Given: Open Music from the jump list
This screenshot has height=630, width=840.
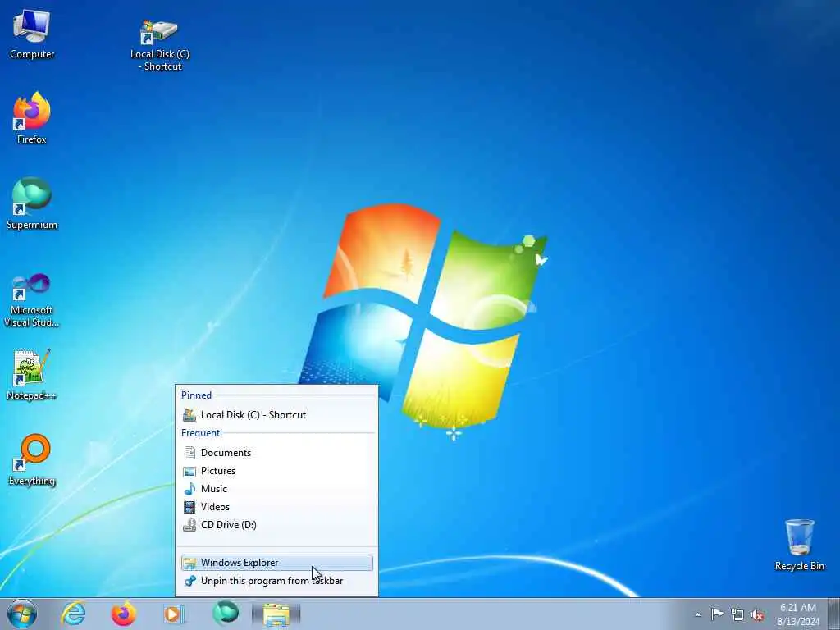Looking at the screenshot, I should coord(277,489).
